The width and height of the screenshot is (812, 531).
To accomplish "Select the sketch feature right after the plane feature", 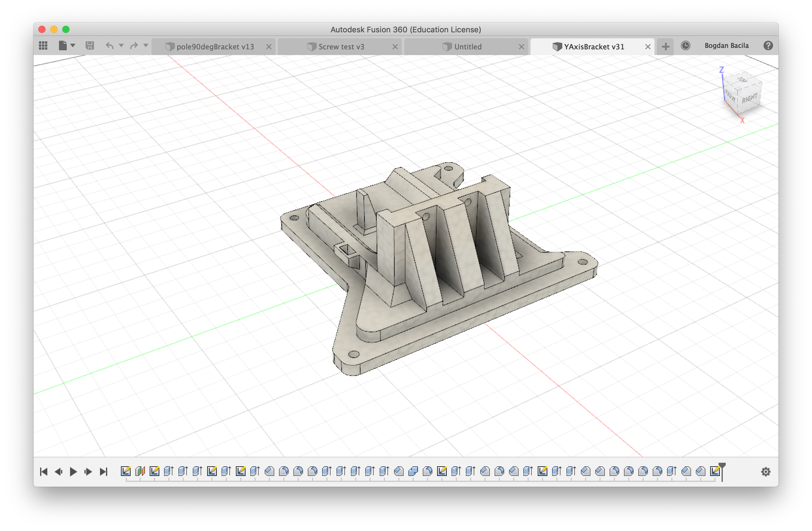I will pyautogui.click(x=154, y=471).
